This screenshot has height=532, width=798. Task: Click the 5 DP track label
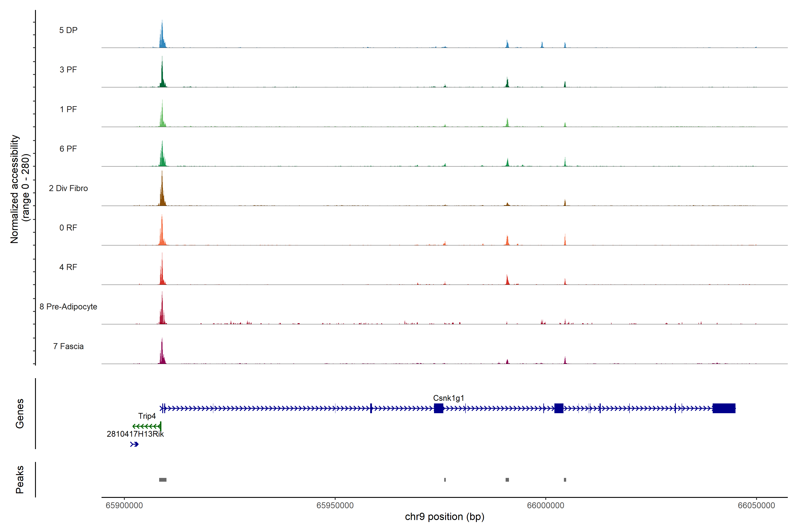68,30
